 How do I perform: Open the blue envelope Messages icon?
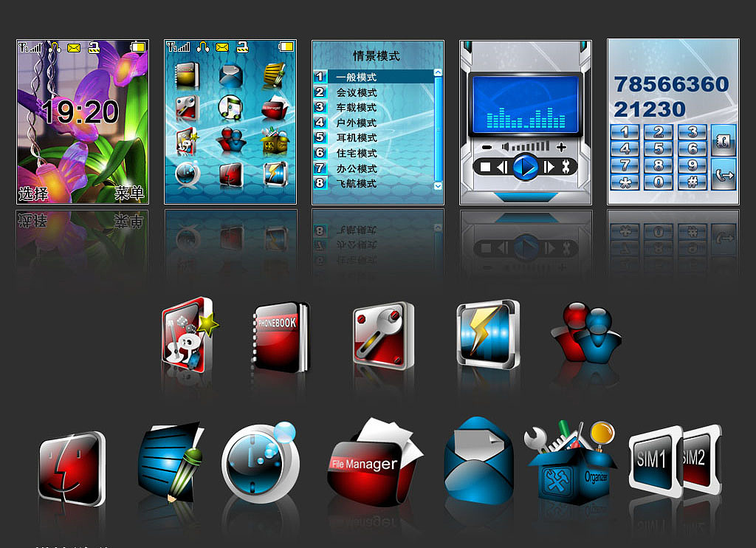tap(477, 462)
